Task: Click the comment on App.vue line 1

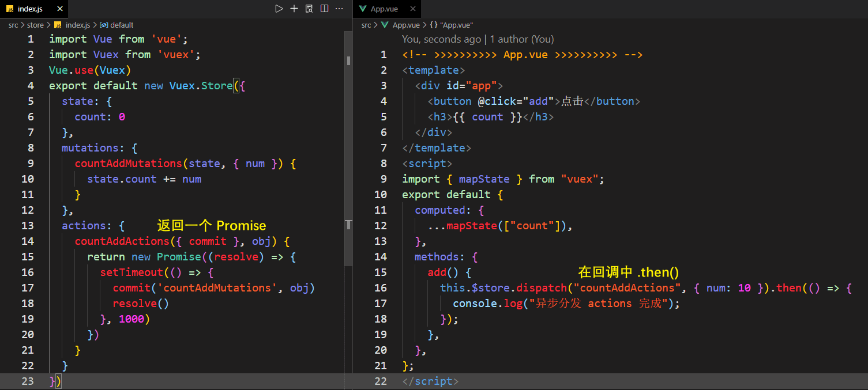Action: point(523,54)
